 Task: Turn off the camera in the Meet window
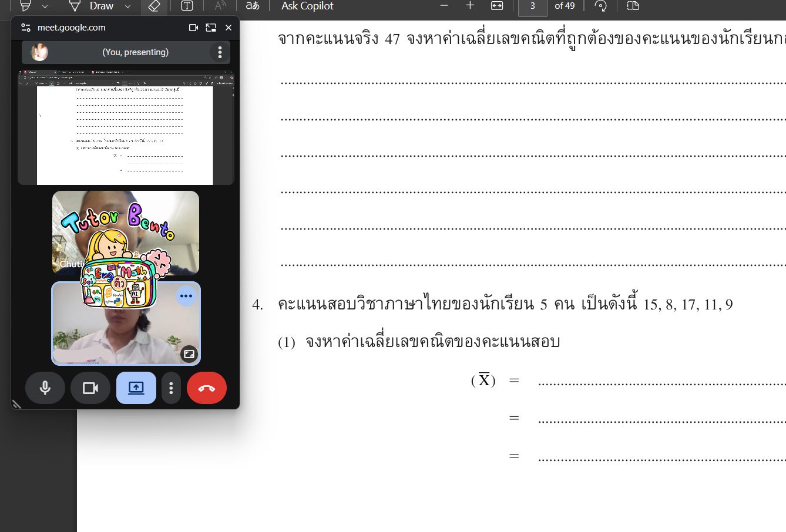(x=90, y=388)
